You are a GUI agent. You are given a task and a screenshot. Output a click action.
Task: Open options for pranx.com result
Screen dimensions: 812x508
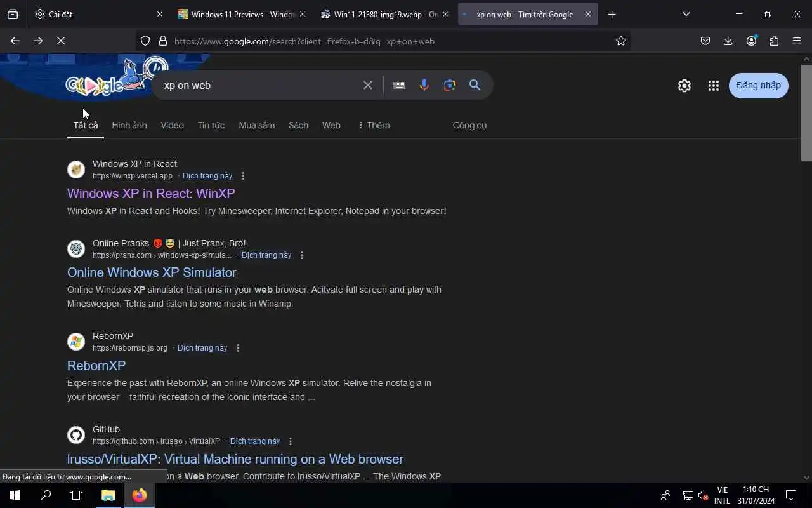tap(301, 255)
